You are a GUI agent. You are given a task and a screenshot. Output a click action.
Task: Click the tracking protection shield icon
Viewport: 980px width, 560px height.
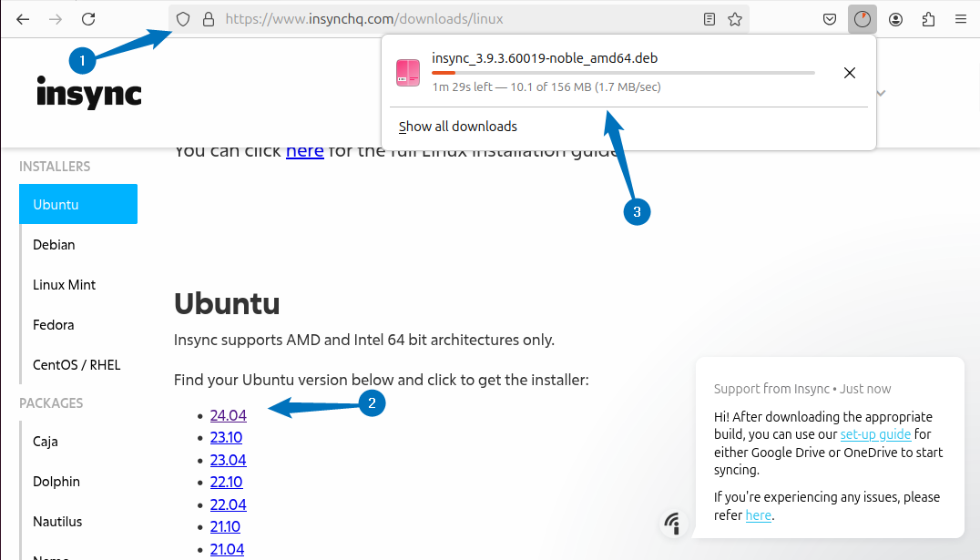(183, 18)
